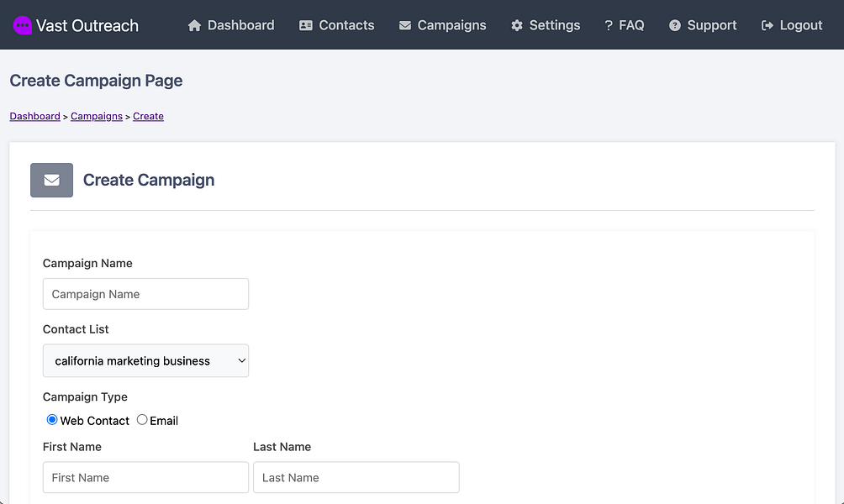Click the gray envelope icon beside Create Campaign
844x504 pixels.
click(51, 180)
